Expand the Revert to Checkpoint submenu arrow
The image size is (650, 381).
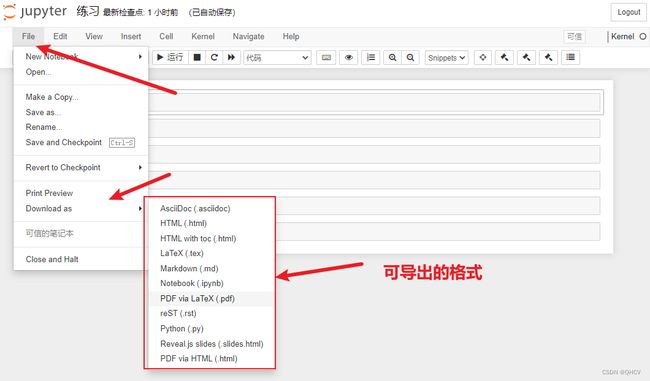click(140, 167)
